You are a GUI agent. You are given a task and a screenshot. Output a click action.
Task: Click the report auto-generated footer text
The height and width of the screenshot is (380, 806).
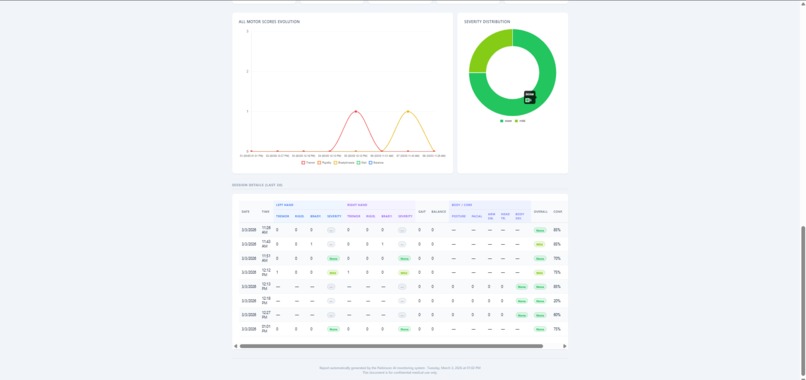(x=400, y=368)
